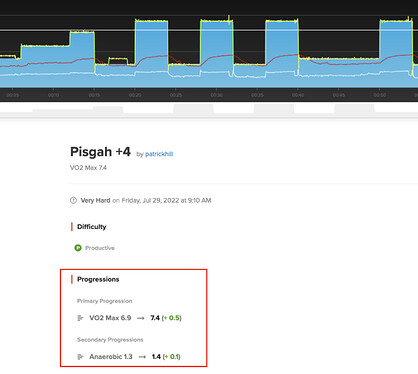
Task: Click the 00:20 mark on the chart timeline
Action: click(135, 95)
